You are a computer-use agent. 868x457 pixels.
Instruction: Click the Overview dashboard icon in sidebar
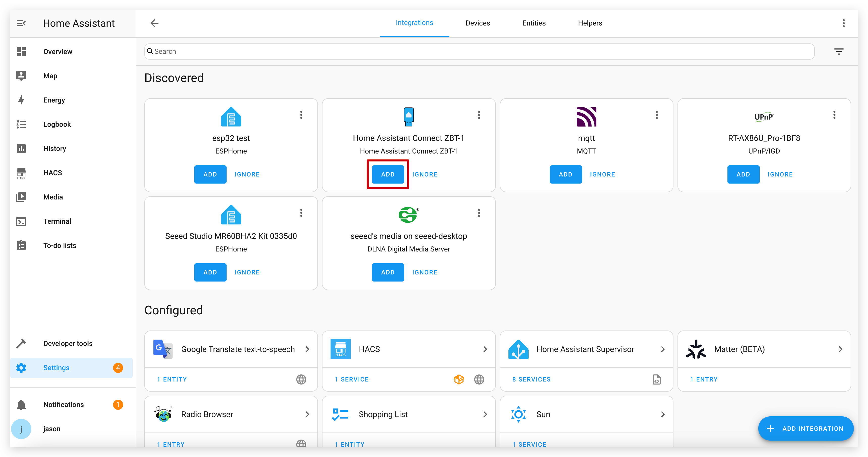21,52
